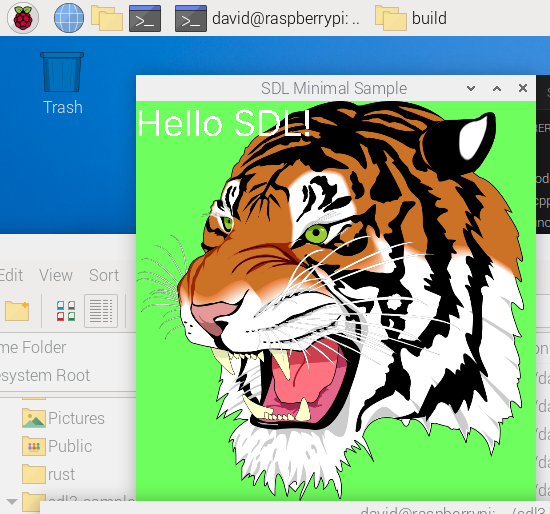The height and width of the screenshot is (514, 550).
Task: Click the SDL Minimal Sample title bar
Action: click(336, 88)
